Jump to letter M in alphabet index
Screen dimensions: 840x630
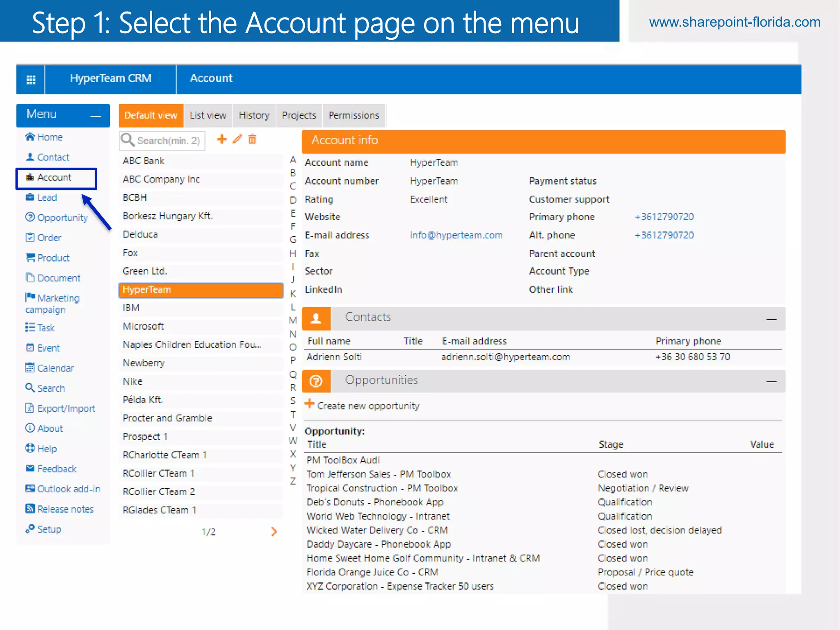pyautogui.click(x=293, y=320)
